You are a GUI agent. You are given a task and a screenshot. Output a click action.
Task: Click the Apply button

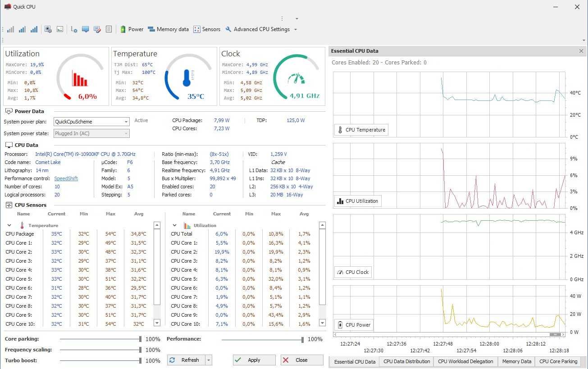(x=254, y=360)
